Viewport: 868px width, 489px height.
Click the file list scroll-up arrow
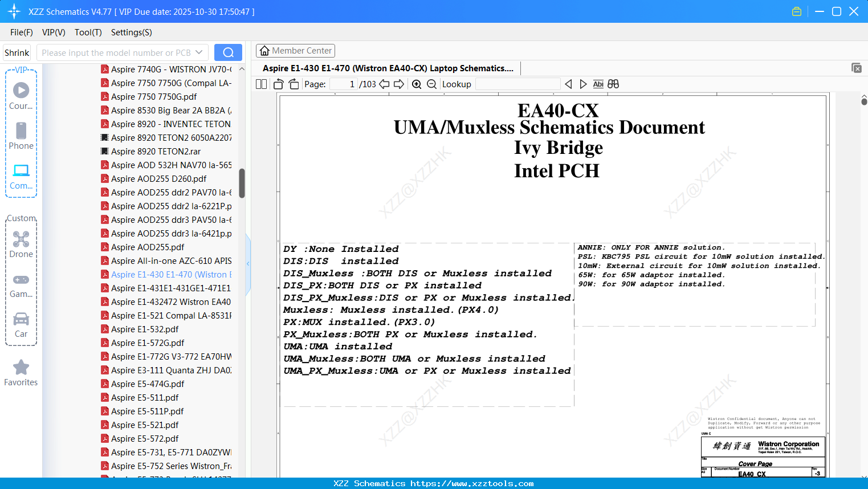tap(242, 69)
